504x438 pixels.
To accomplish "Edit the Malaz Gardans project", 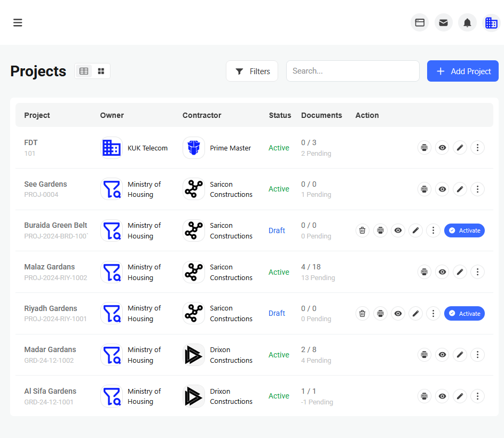I will point(460,272).
